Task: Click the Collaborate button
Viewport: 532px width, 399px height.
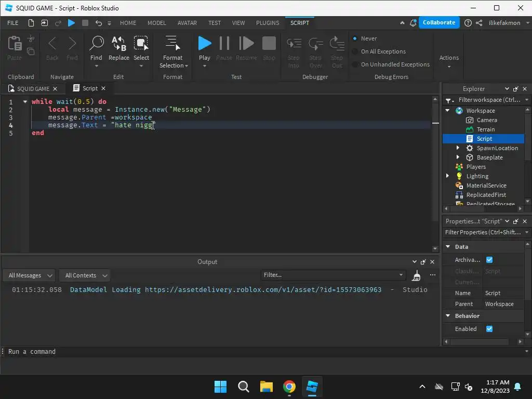Action: [438, 23]
